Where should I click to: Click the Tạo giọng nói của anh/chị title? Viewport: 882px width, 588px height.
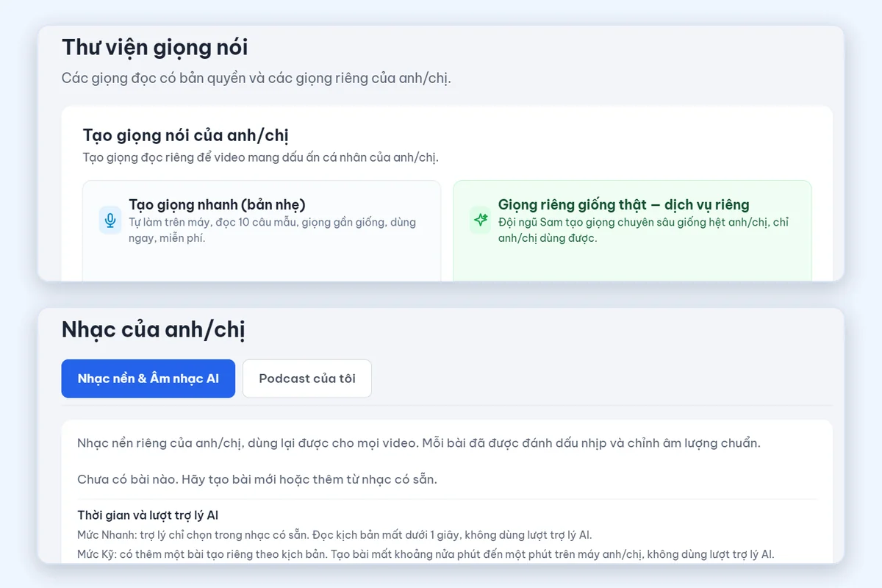(186, 135)
